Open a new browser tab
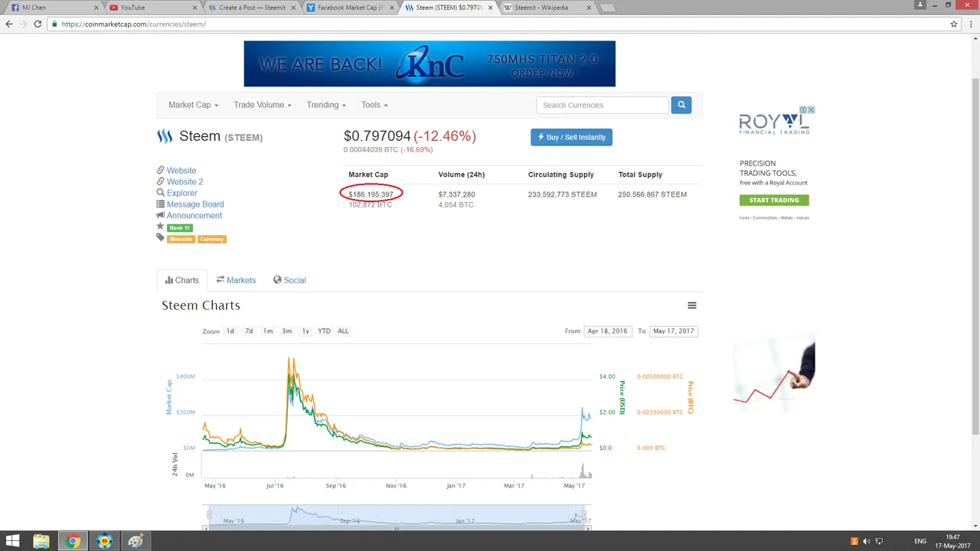980x551 pixels. 607,8
